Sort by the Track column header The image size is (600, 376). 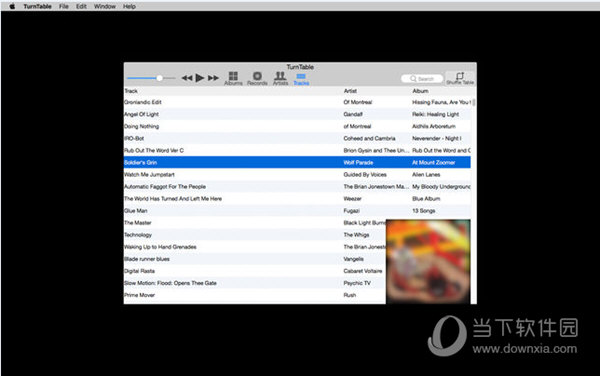point(131,91)
